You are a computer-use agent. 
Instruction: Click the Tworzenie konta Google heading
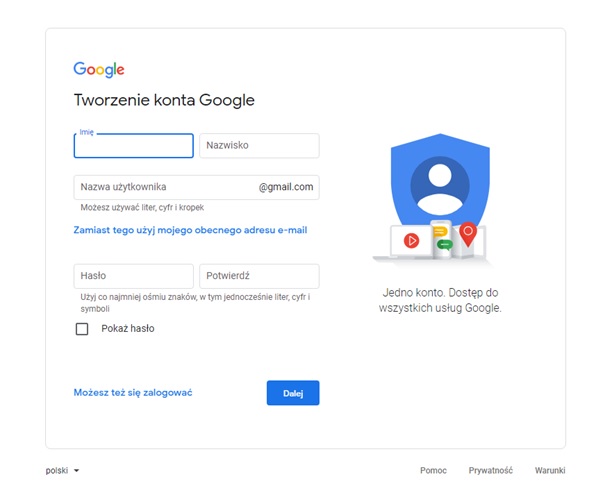[x=164, y=100]
